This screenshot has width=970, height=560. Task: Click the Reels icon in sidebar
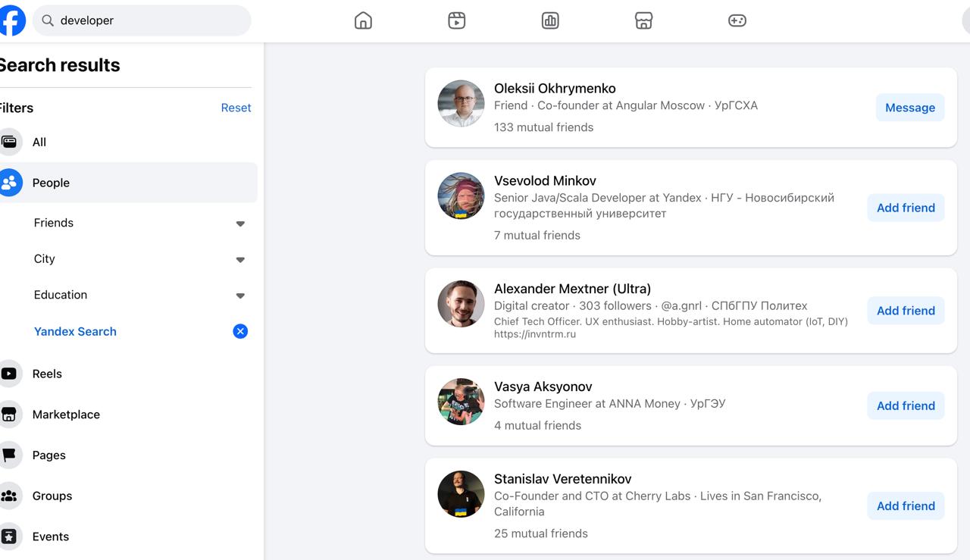point(9,374)
